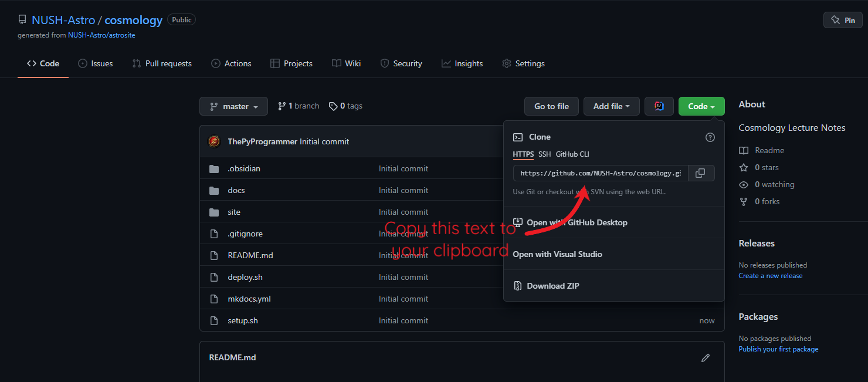
Task: Click Create a new release link
Action: pyautogui.click(x=771, y=276)
